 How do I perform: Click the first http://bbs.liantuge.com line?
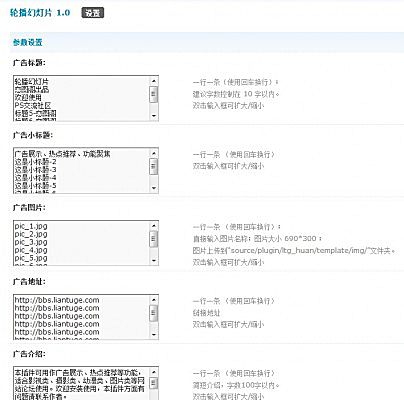coord(57,300)
